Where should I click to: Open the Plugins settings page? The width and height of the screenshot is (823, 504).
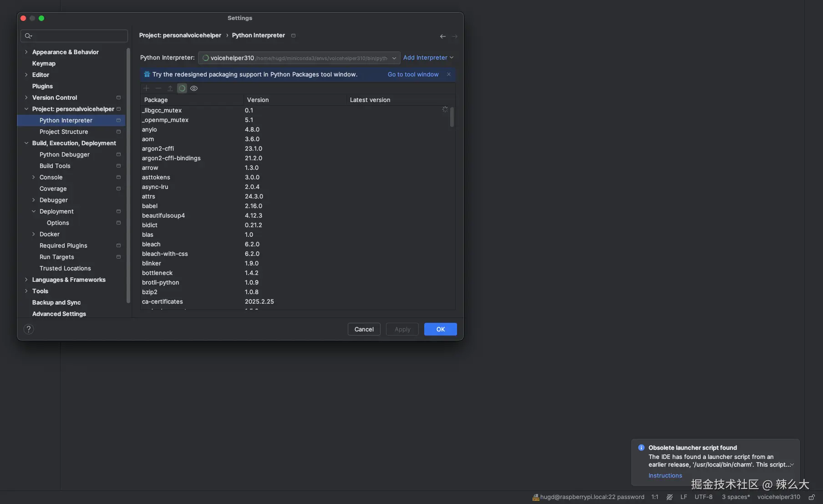42,86
